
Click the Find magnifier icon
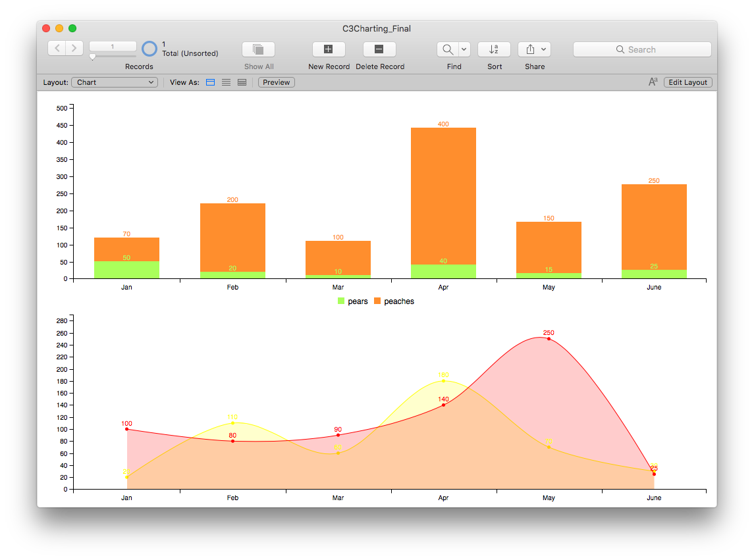pyautogui.click(x=448, y=49)
